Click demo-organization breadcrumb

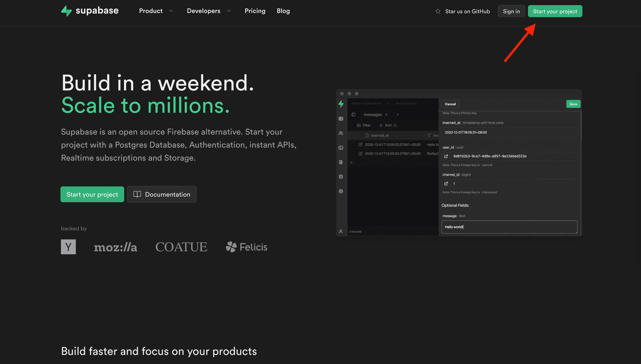(366, 103)
